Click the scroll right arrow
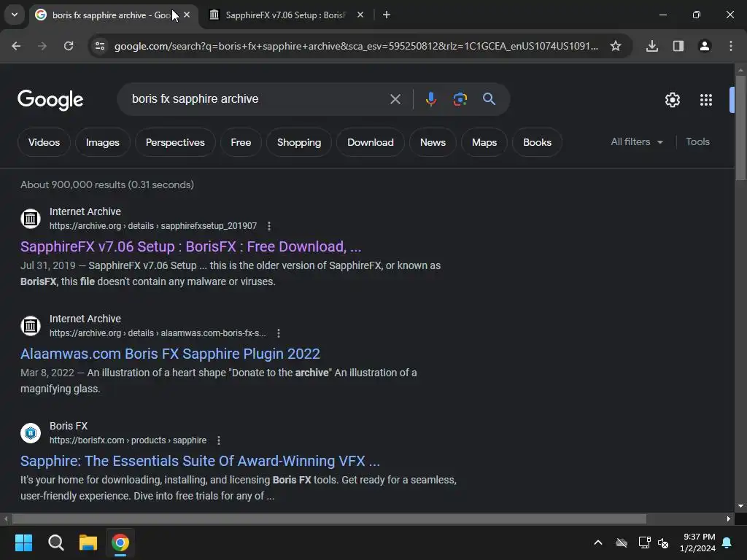Image resolution: width=747 pixels, height=560 pixels. (729, 518)
